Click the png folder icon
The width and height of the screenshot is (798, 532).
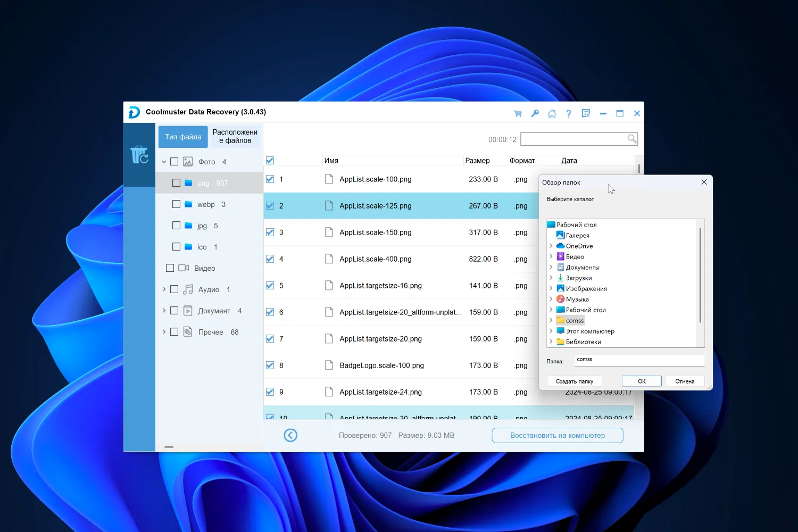point(188,183)
